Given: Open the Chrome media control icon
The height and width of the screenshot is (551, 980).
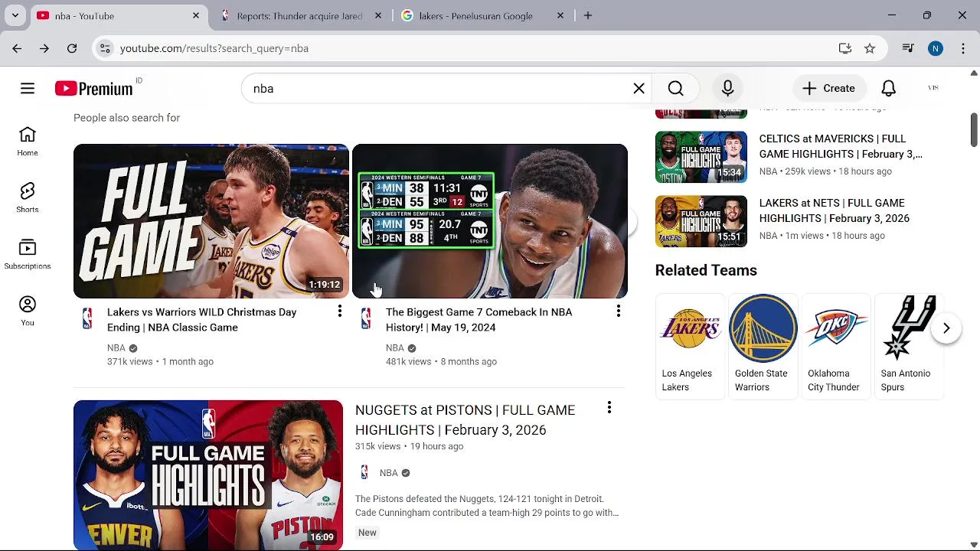Looking at the screenshot, I should tap(908, 48).
